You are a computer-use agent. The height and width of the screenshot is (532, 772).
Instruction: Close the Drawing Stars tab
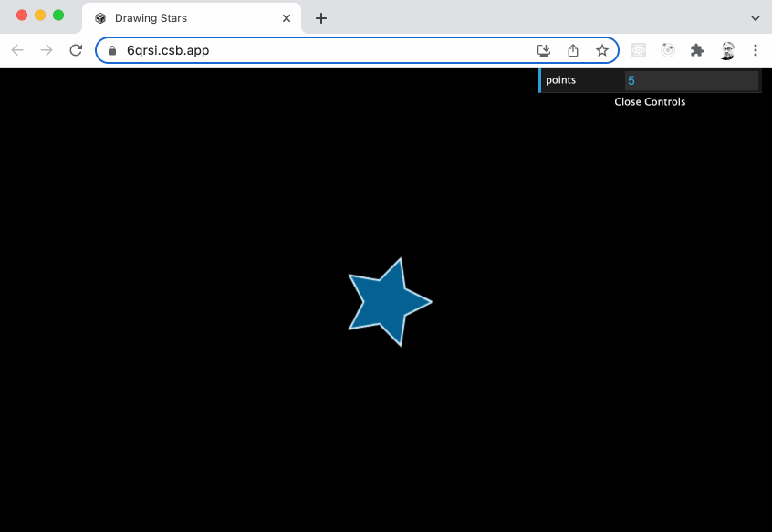pos(287,18)
